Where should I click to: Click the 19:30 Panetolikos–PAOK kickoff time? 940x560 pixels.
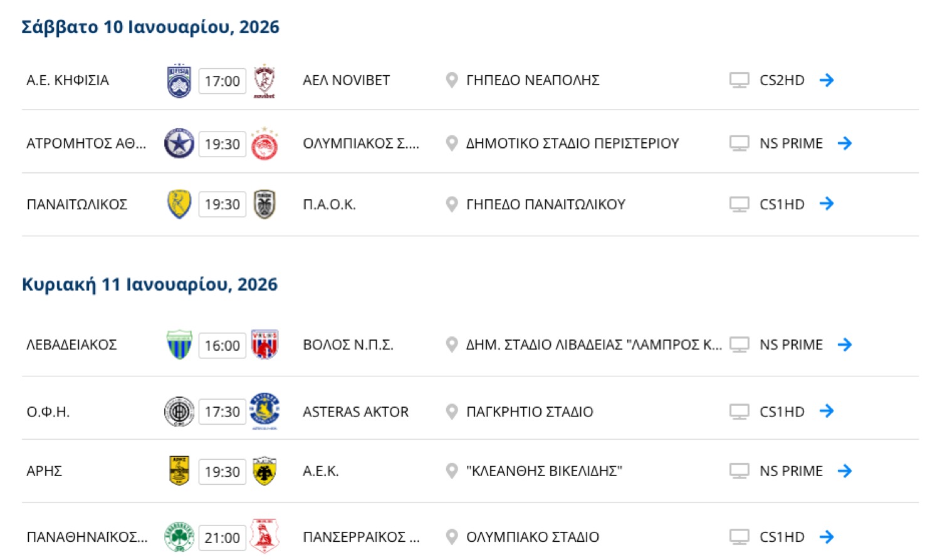tap(222, 205)
